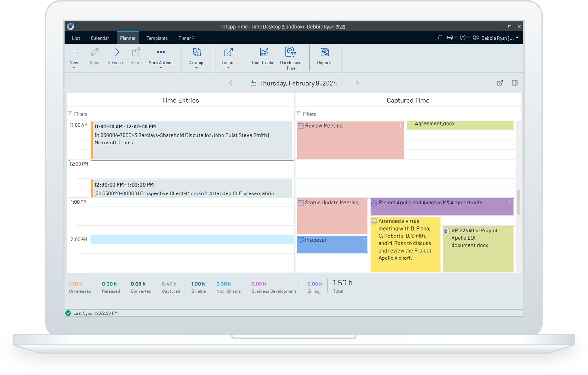Open Filters for Captured Time
The width and height of the screenshot is (588, 375).
[x=306, y=114]
